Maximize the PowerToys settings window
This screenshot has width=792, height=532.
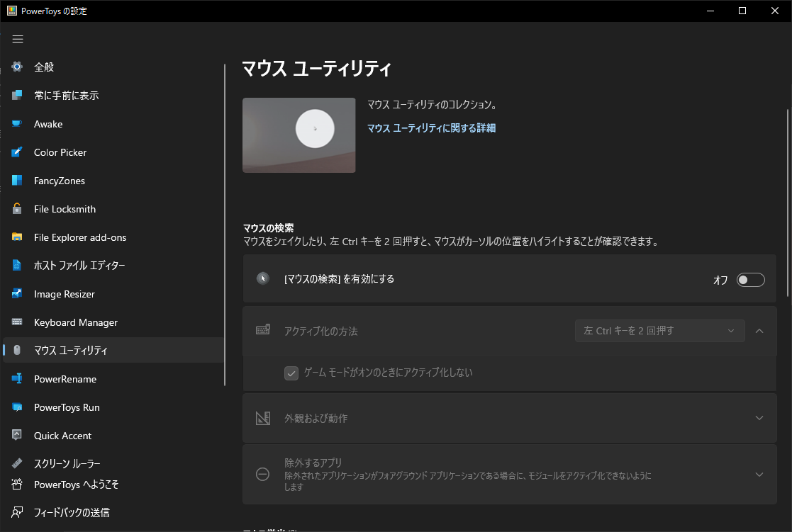click(x=742, y=11)
